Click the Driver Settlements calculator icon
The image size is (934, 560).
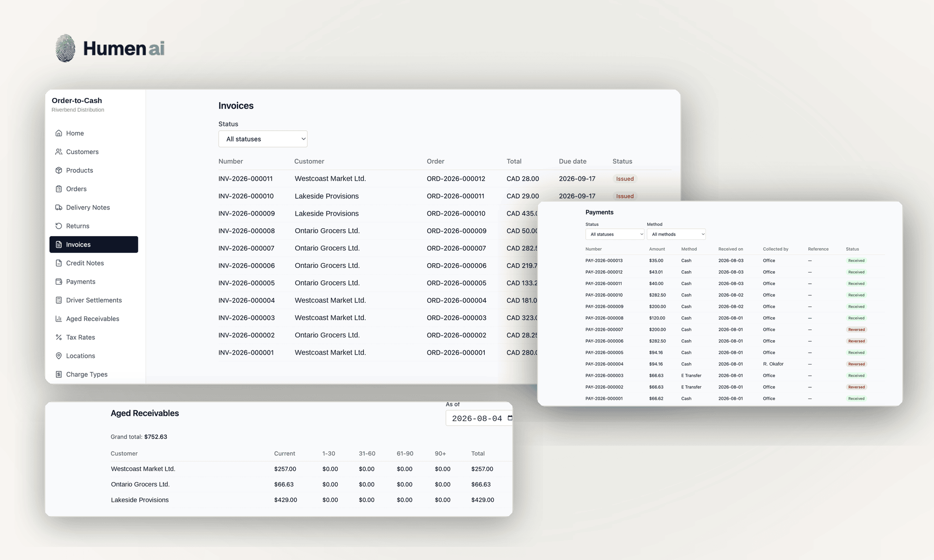[59, 300]
